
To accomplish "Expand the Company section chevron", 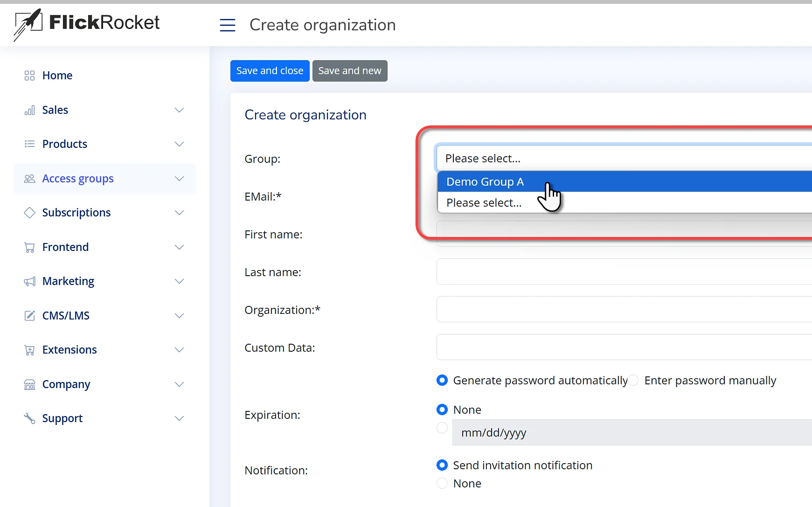I will click(179, 384).
